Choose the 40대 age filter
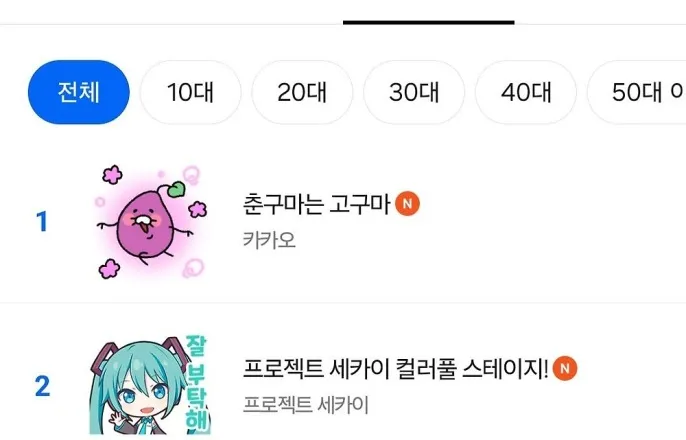The height and width of the screenshot is (440, 686). coord(526,92)
